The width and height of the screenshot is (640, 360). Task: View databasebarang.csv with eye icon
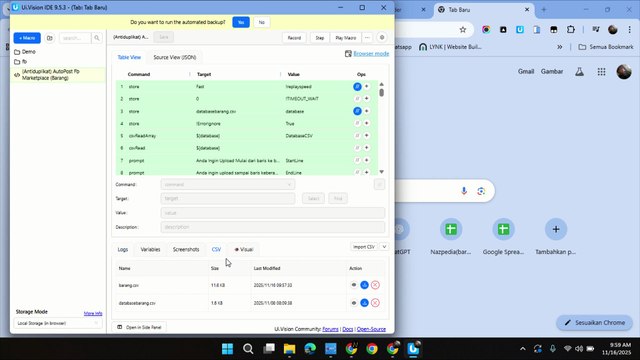point(354,303)
